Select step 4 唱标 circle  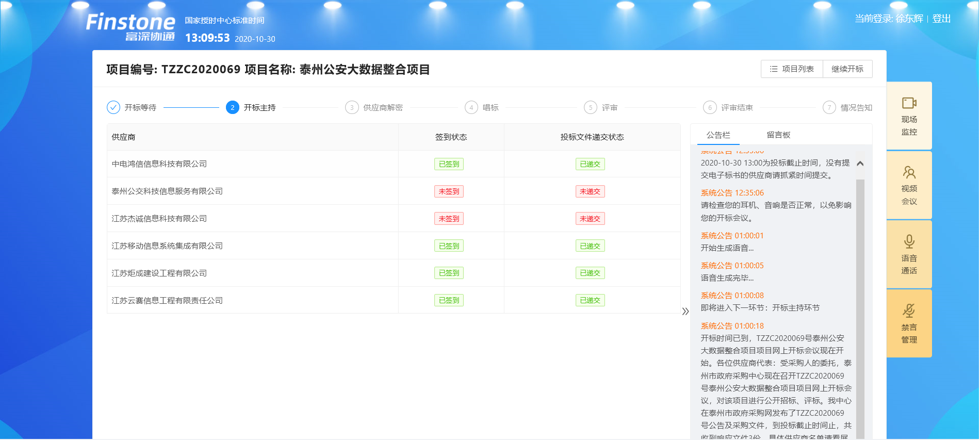pyautogui.click(x=471, y=107)
